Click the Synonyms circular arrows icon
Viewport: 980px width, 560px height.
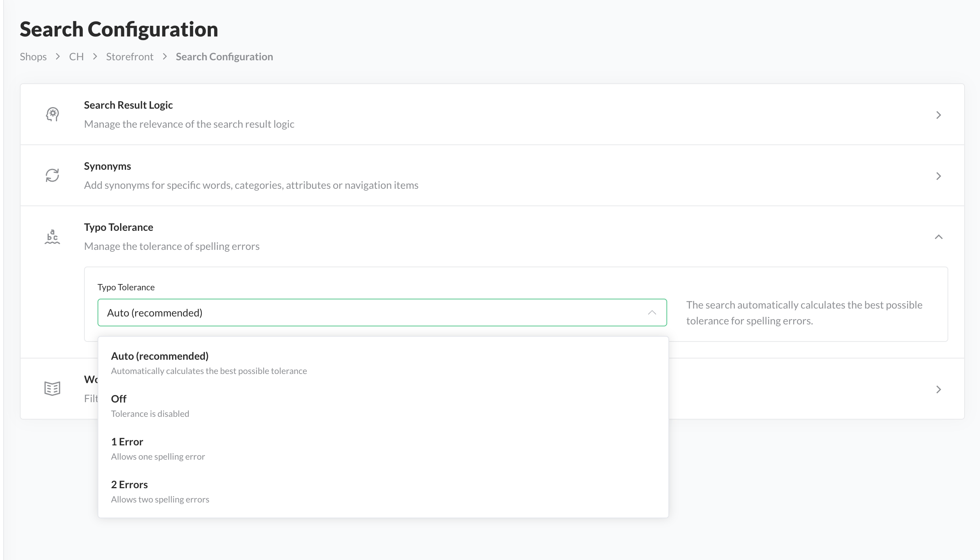[52, 175]
